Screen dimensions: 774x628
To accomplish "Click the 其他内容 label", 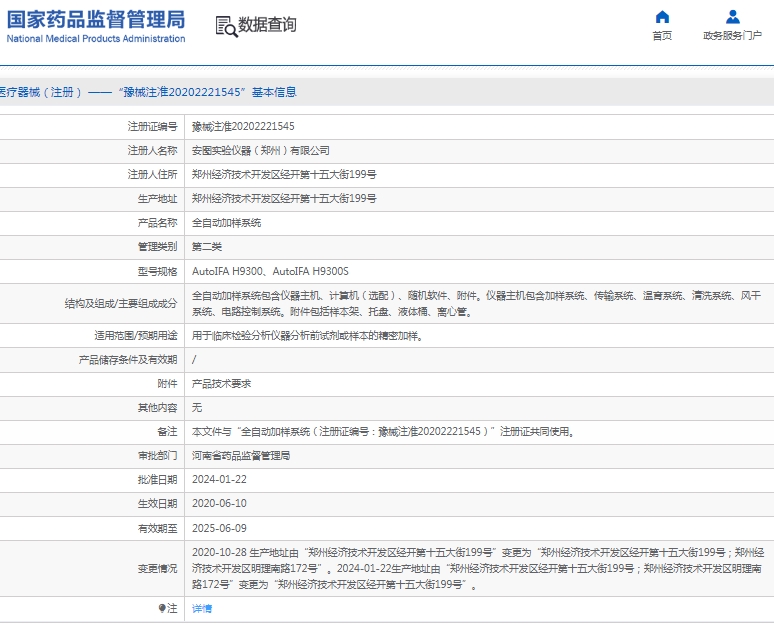I will click(x=157, y=408).
